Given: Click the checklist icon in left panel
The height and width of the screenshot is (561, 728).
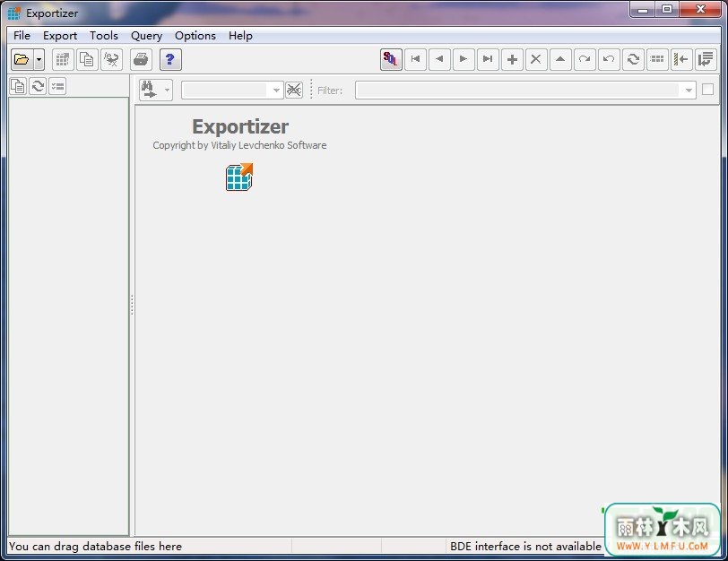Looking at the screenshot, I should tap(57, 86).
